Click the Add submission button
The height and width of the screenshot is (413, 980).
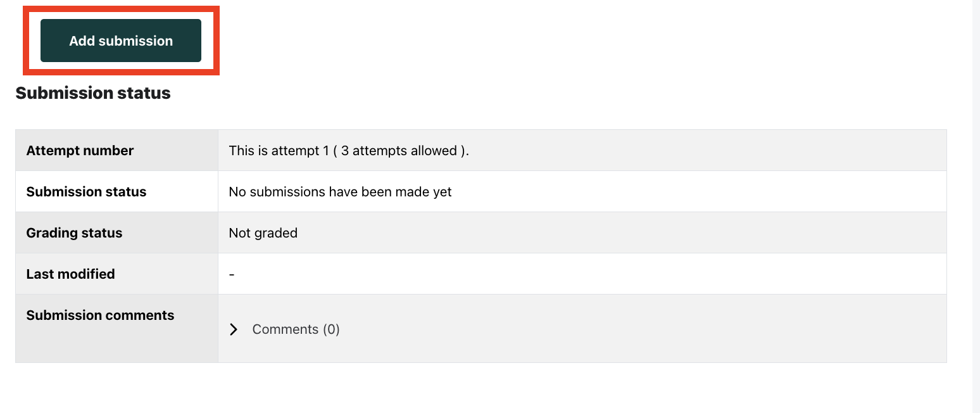click(x=121, y=41)
